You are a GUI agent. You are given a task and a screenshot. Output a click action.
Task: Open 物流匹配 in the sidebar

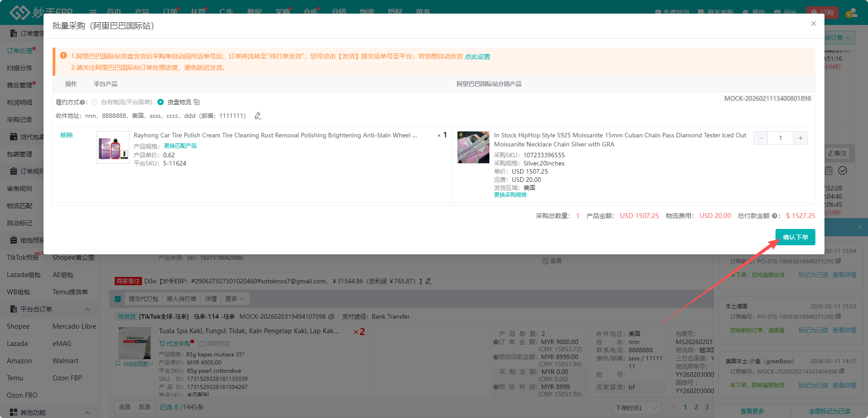tap(20, 206)
